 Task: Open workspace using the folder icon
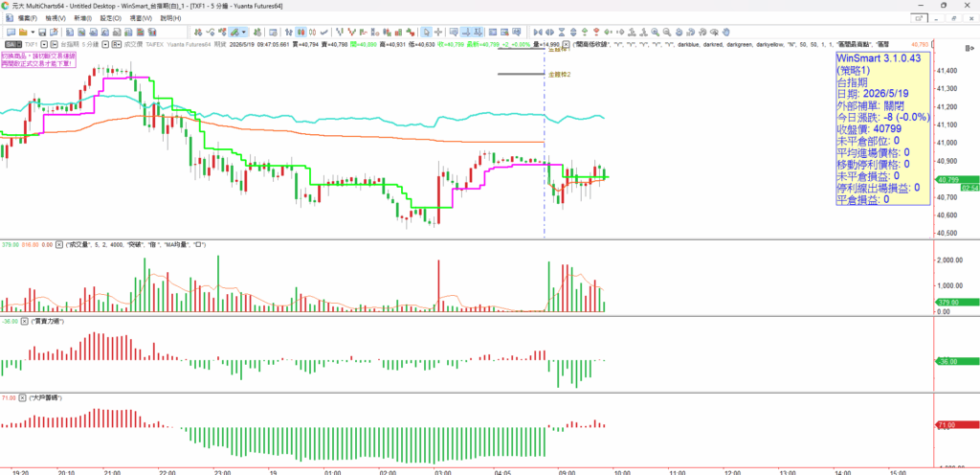pos(23,32)
